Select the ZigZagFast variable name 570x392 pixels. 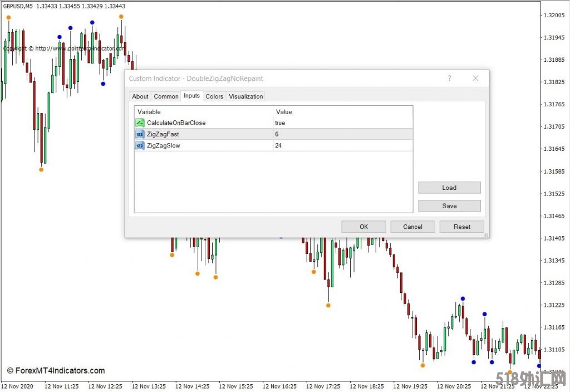163,134
